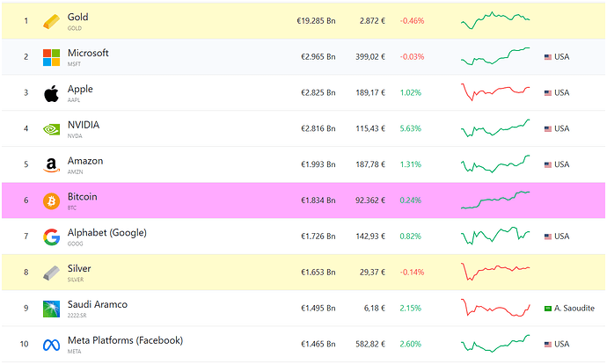Click Bitcoin market cap €1.834 Bn
Image resolution: width=607 pixels, height=364 pixels.
[x=318, y=200]
